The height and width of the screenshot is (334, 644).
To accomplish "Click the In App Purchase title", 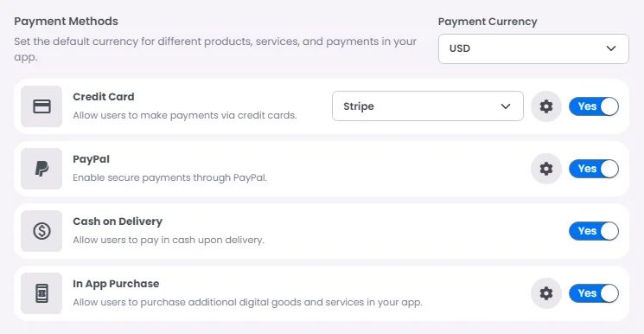I will click(x=116, y=284).
